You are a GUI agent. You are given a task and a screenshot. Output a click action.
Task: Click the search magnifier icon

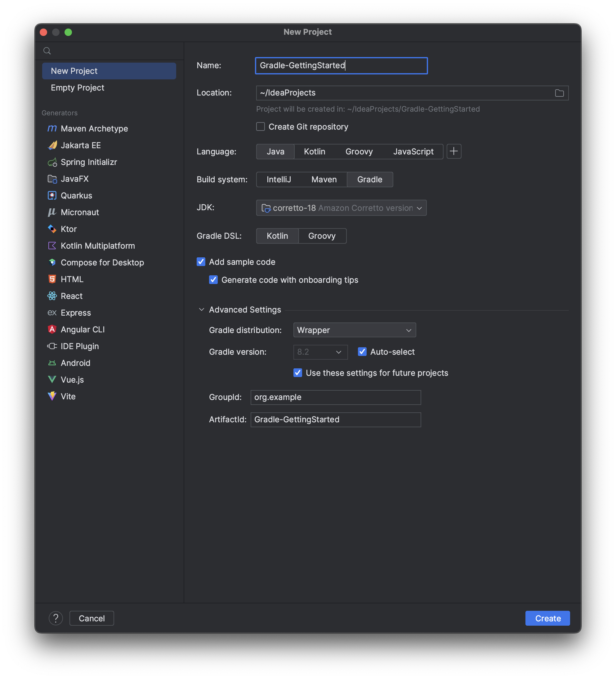47,51
